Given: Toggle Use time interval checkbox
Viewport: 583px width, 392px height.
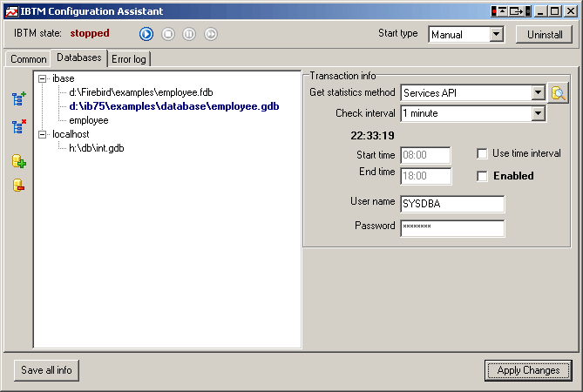Looking at the screenshot, I should click(x=482, y=153).
